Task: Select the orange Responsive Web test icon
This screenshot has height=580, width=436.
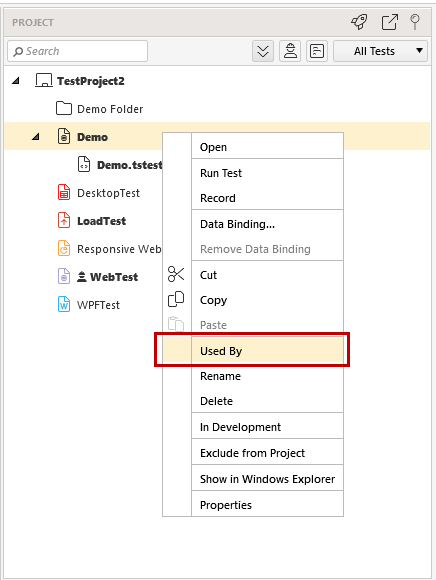Action: (64, 248)
